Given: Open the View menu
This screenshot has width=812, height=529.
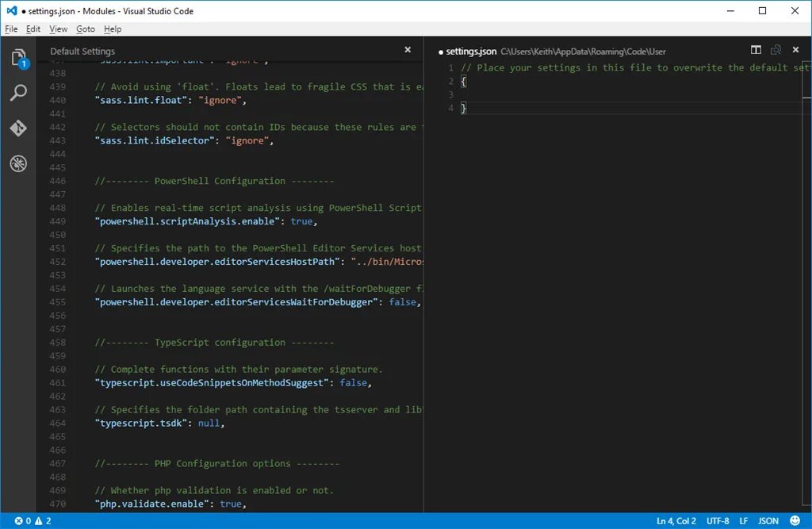Looking at the screenshot, I should click(x=59, y=29).
